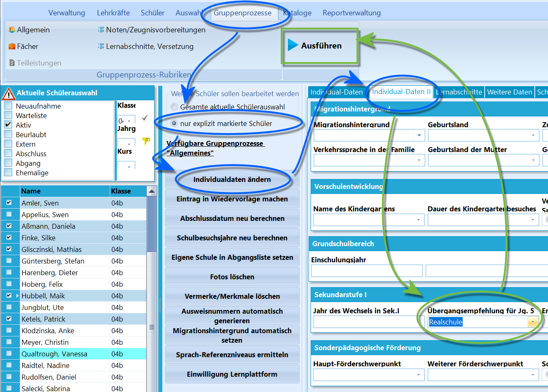Select nur explizit markierte Schüler option

pyautogui.click(x=174, y=123)
